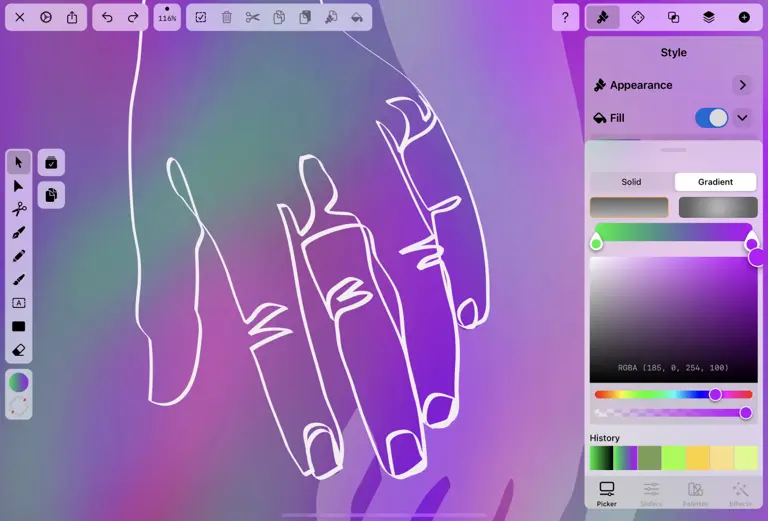Open the Arrange panel diamond tab
Screen dimensions: 768x521
click(x=638, y=18)
